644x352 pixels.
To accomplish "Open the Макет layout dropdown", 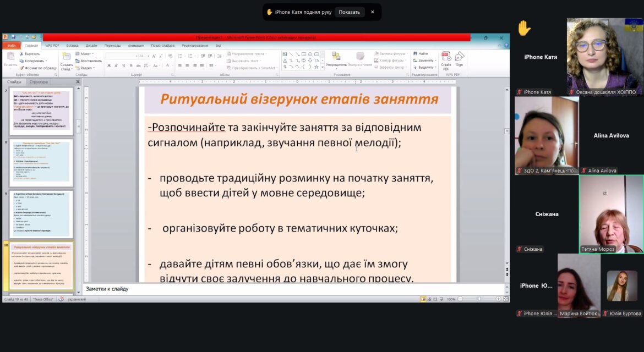I will 85,54.
